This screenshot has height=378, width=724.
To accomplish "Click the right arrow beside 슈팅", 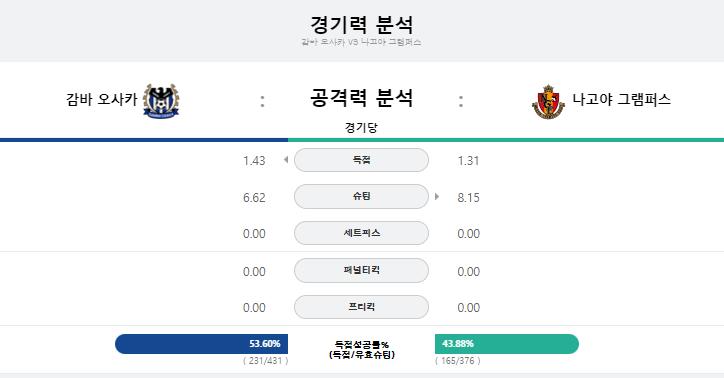I will [x=437, y=197].
